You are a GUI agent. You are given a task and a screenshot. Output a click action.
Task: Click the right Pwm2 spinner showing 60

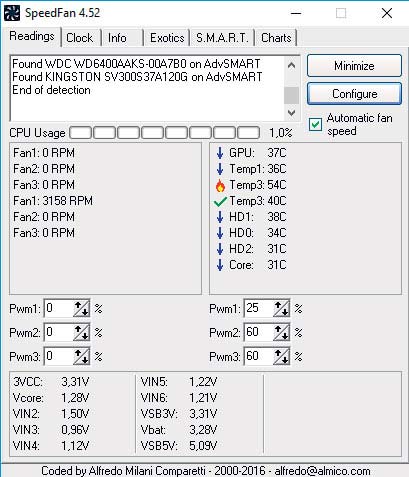282,332
